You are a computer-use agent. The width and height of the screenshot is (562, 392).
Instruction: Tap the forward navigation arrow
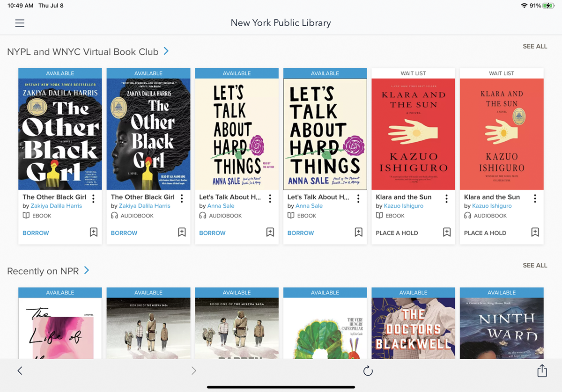coord(194,371)
